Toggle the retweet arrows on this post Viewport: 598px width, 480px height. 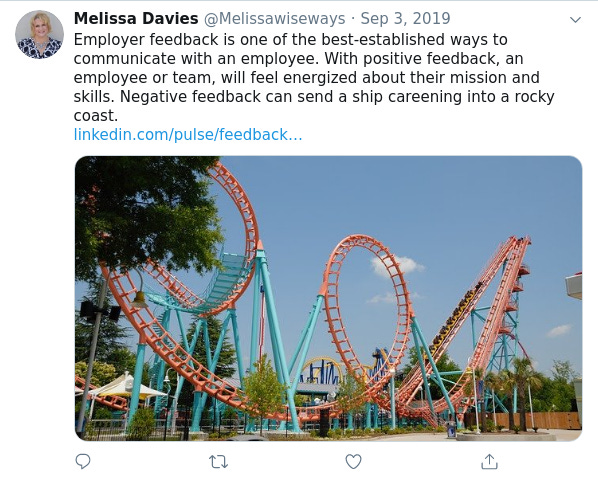pos(219,462)
